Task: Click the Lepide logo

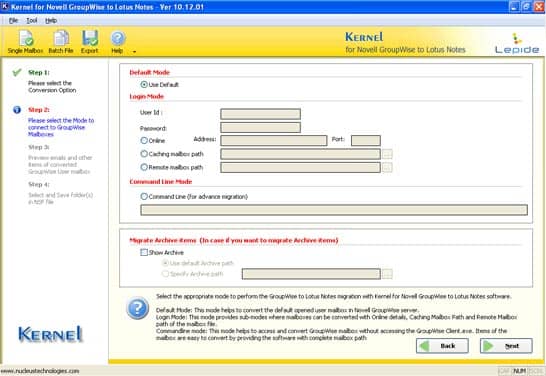Action: pos(517,44)
